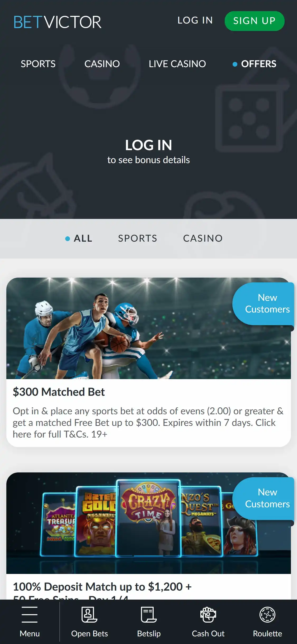The width and height of the screenshot is (297, 644).
Task: Filter offers by CASINO category
Action: (x=203, y=238)
